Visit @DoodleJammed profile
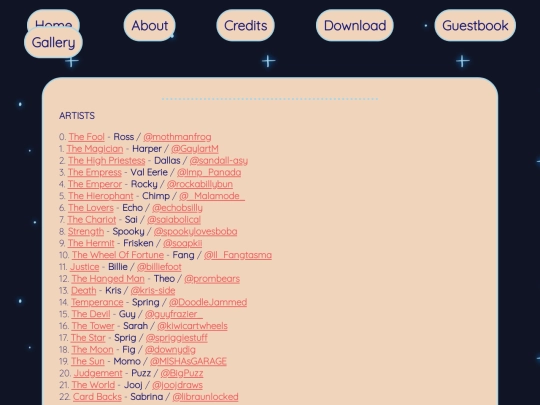Viewport: 540px width, 405px height. point(208,302)
